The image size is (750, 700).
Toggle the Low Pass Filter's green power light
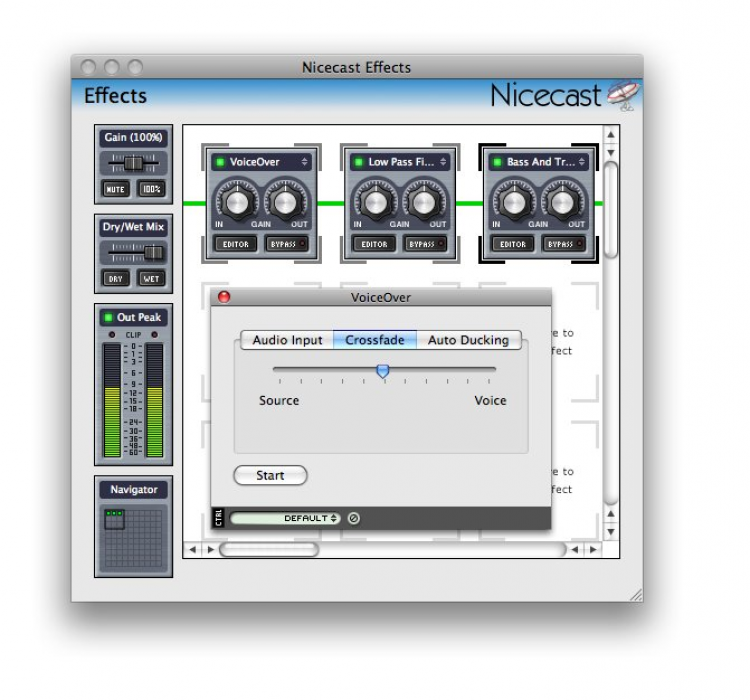[359, 162]
